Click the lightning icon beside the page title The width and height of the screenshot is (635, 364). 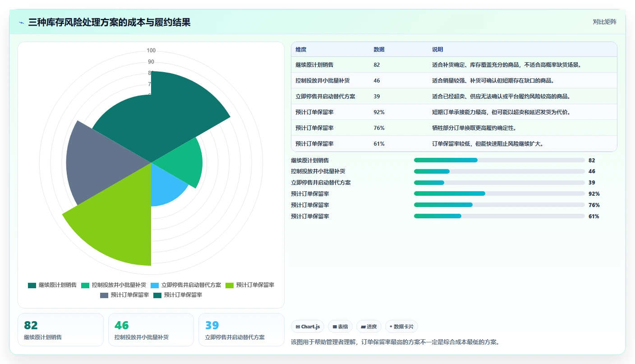tap(22, 23)
